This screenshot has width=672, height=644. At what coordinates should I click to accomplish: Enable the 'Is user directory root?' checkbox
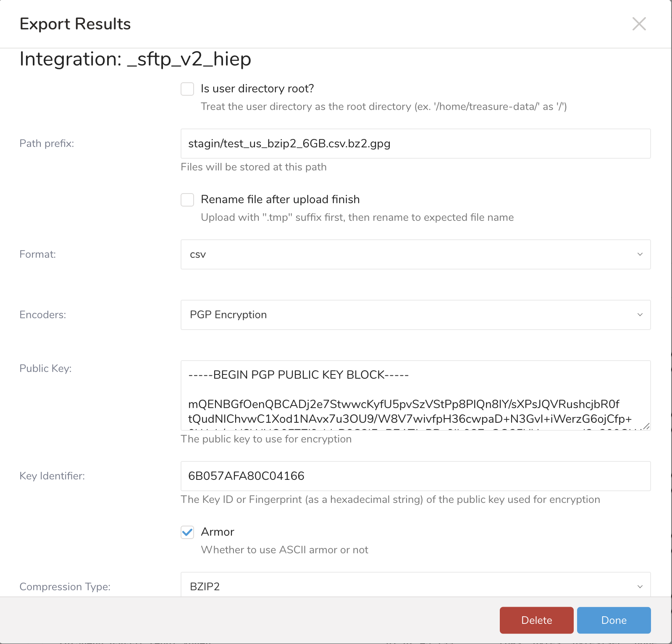point(187,89)
